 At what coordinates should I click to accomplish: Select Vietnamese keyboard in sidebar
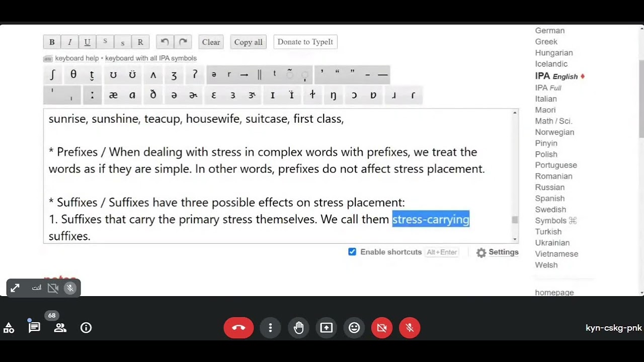tap(557, 254)
